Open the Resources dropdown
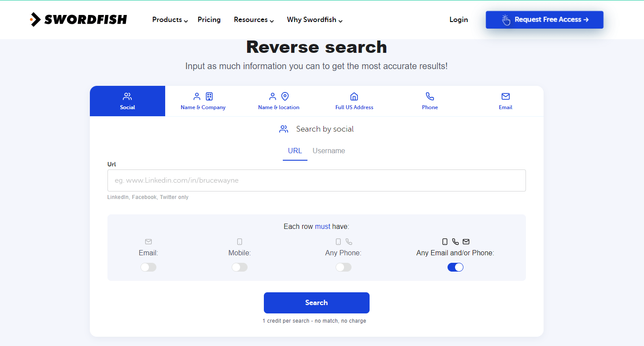The width and height of the screenshot is (644, 346). point(254,20)
